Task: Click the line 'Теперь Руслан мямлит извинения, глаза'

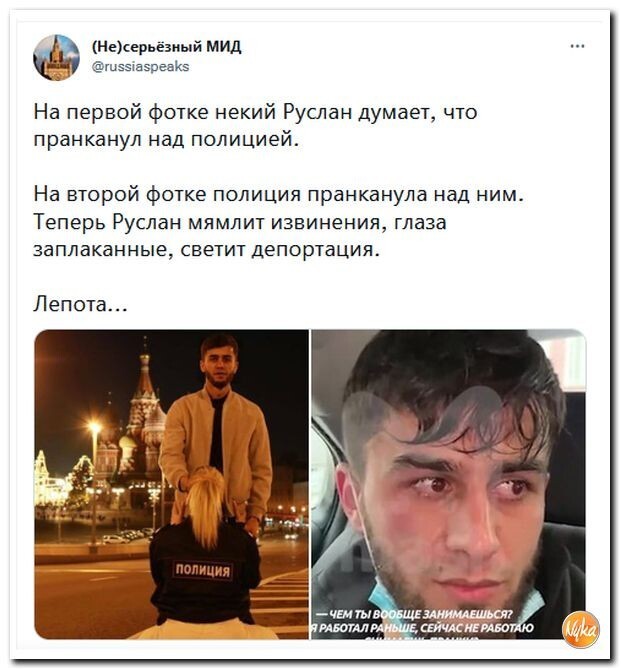Action: tap(240, 222)
